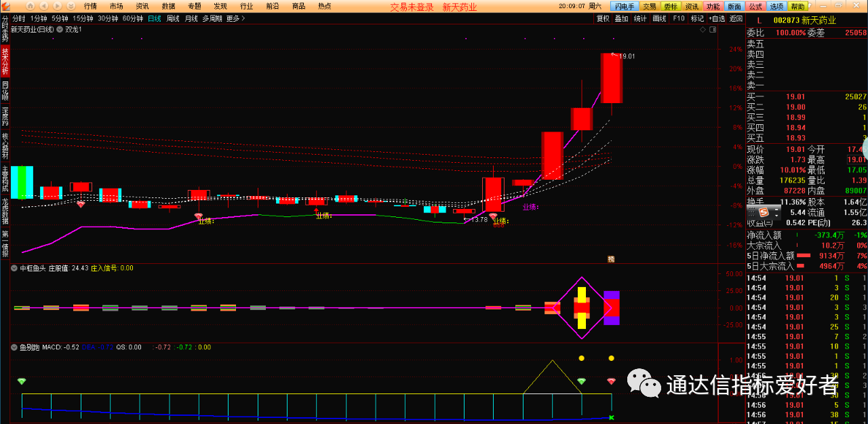
Task: Open the 统计 statistics tool
Action: [x=640, y=18]
